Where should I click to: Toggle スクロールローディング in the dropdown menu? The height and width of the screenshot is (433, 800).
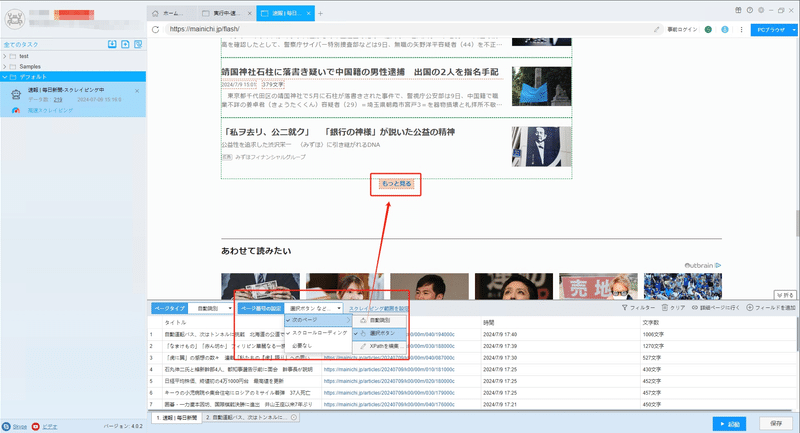pyautogui.click(x=318, y=333)
